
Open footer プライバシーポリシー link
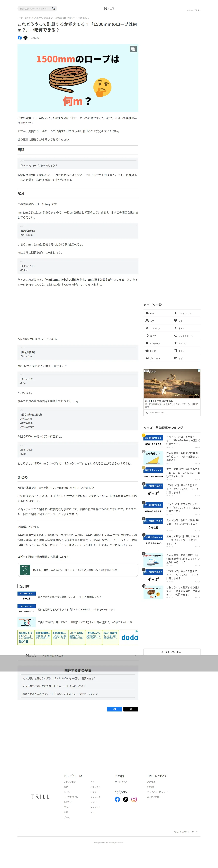click(157, 792)
